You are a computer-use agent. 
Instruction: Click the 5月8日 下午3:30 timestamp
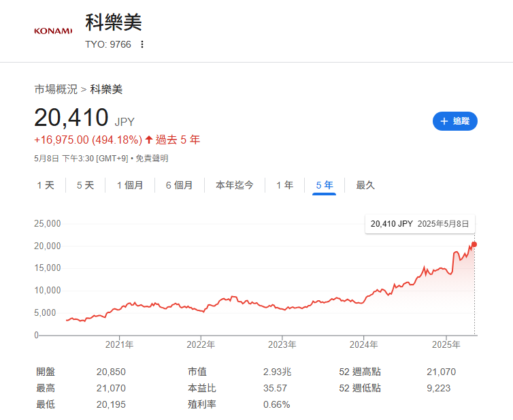point(81,159)
